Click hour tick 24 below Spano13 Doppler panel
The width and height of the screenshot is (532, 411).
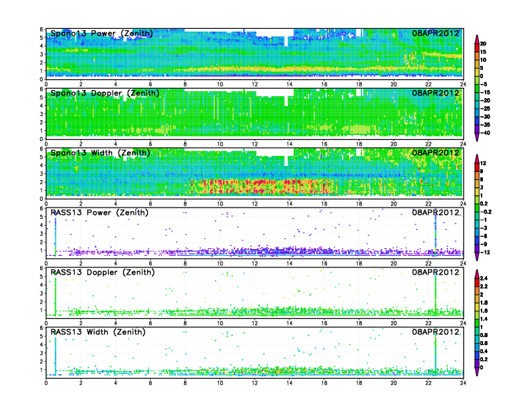coord(463,144)
